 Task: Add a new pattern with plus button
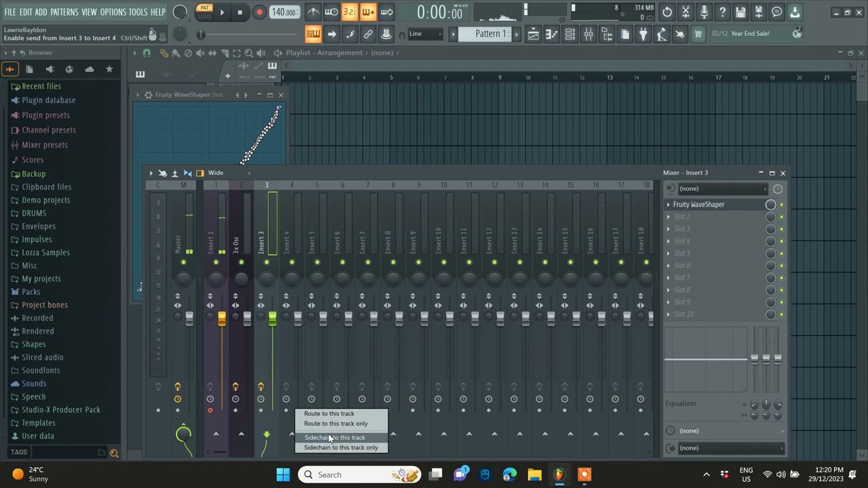[x=516, y=34]
